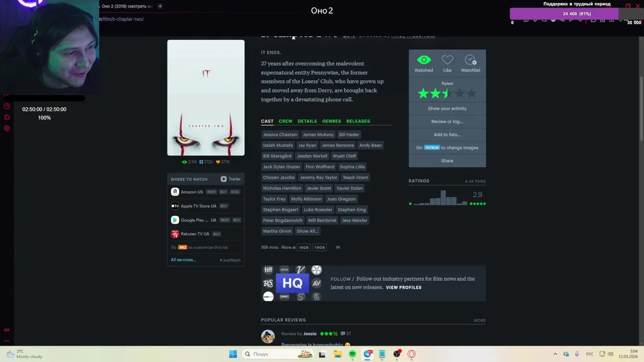Toggle the Watchlist clock icon
The width and height of the screenshot is (644, 362).
(470, 60)
